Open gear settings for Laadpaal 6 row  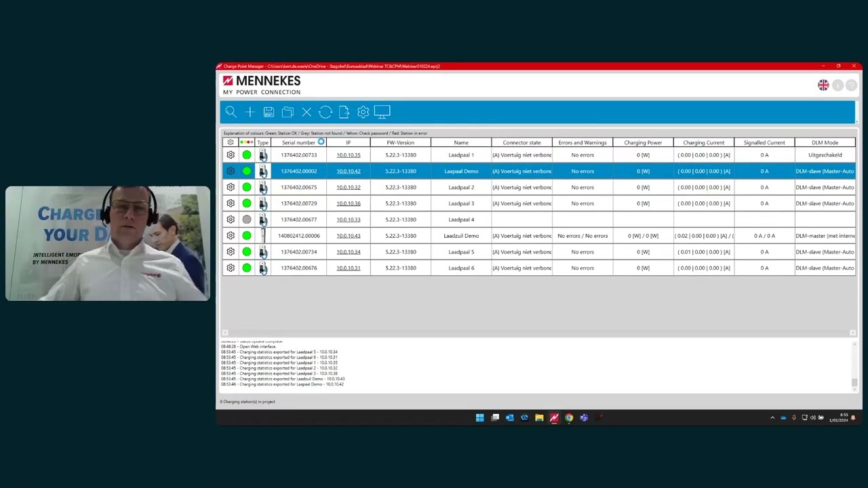231,268
